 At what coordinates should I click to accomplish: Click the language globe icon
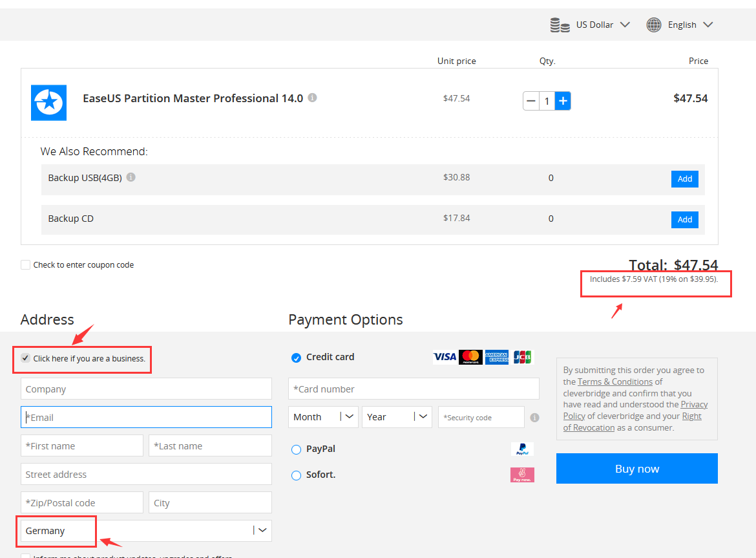coord(654,25)
